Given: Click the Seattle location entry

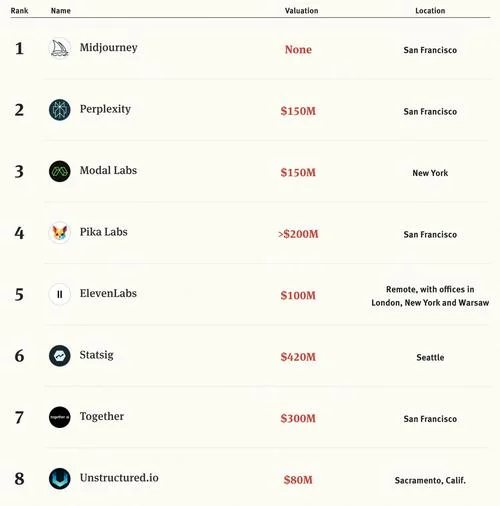Looking at the screenshot, I should click(430, 357).
